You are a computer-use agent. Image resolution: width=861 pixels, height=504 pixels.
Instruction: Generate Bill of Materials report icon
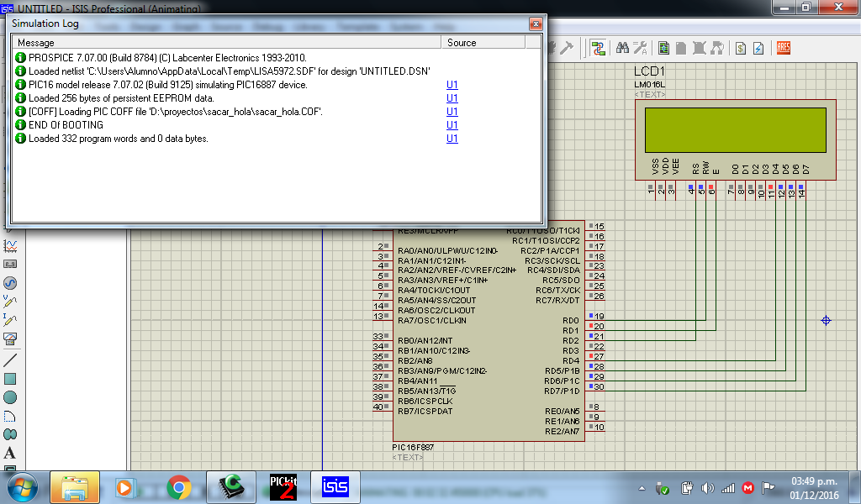pyautogui.click(x=741, y=48)
